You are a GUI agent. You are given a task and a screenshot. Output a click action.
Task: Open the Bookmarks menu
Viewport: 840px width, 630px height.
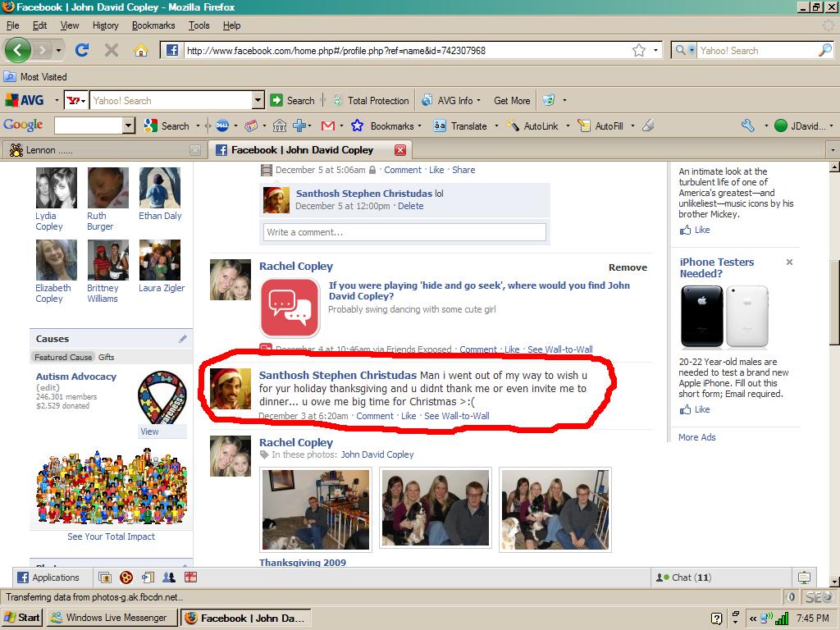(x=153, y=25)
